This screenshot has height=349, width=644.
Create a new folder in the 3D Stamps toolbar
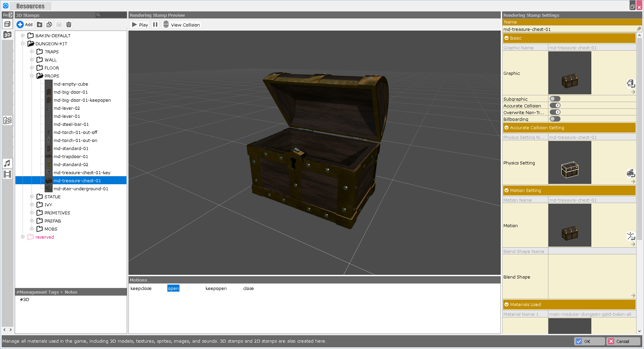coord(39,24)
